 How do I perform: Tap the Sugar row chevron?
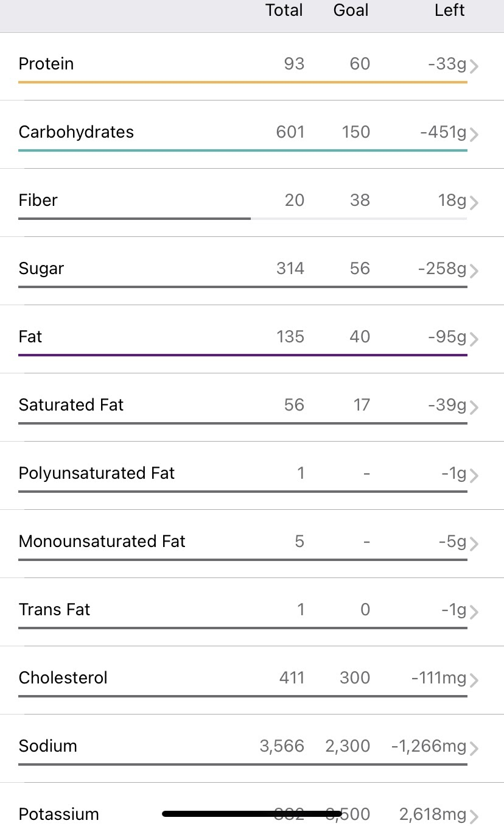[474, 271]
